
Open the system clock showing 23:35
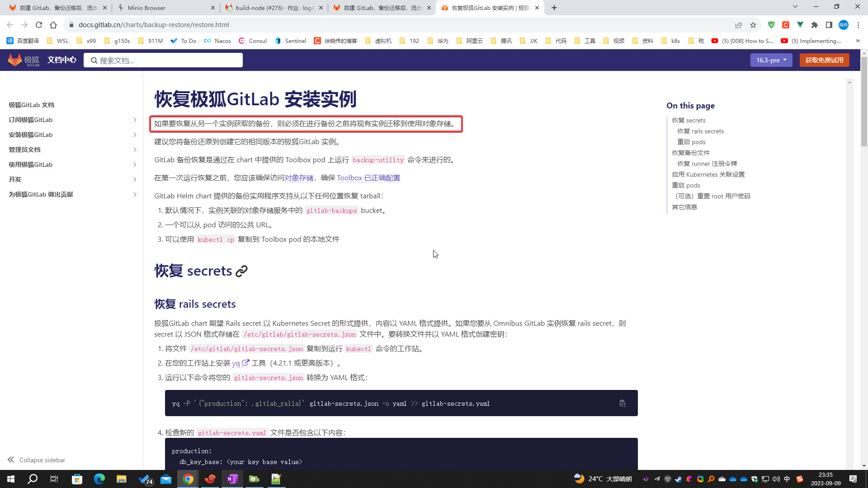(x=826, y=479)
